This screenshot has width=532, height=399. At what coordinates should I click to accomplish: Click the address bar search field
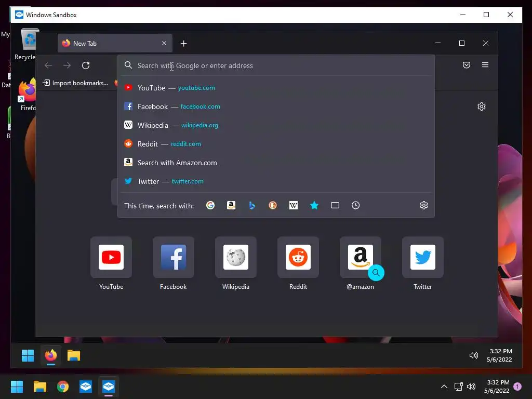276,65
